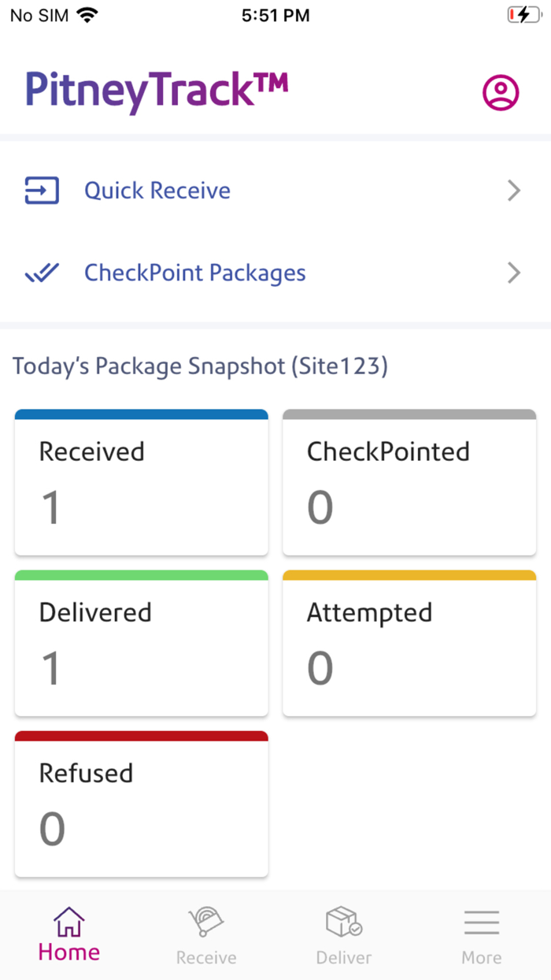Switch to the Deliver tab label
The width and height of the screenshot is (551, 980).
344,957
